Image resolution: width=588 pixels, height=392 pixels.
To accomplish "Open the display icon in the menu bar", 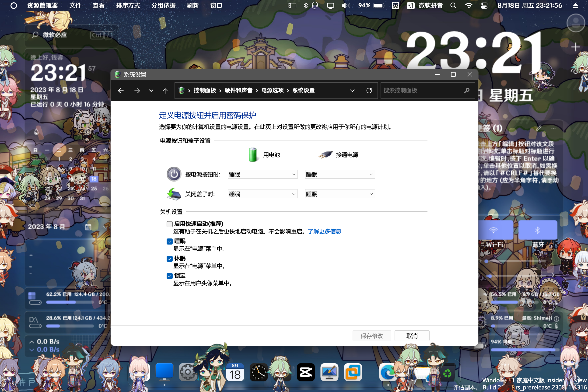I will click(x=330, y=6).
